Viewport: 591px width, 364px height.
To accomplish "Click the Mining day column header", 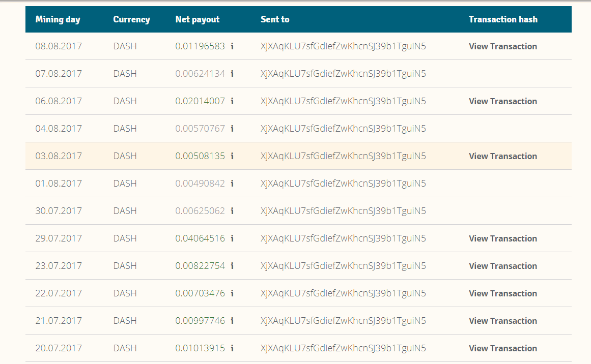I will click(x=58, y=20).
